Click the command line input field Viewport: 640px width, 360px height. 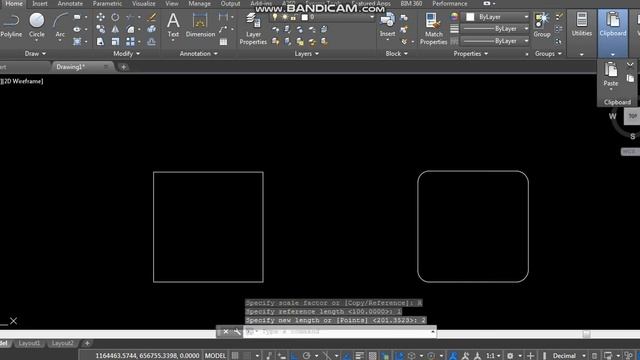[x=340, y=332]
